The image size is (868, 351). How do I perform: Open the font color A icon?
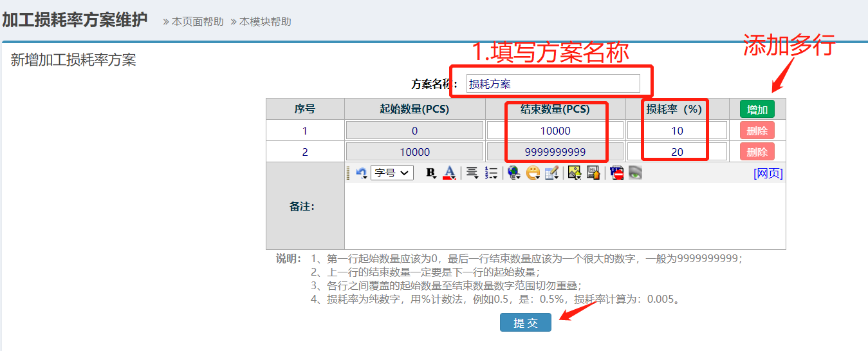(450, 173)
